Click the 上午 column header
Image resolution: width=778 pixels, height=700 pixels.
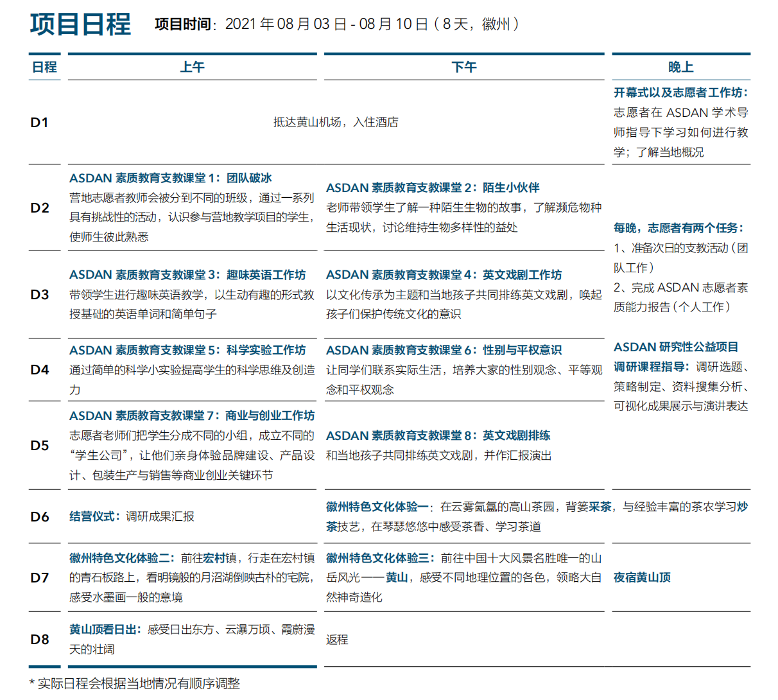192,67
